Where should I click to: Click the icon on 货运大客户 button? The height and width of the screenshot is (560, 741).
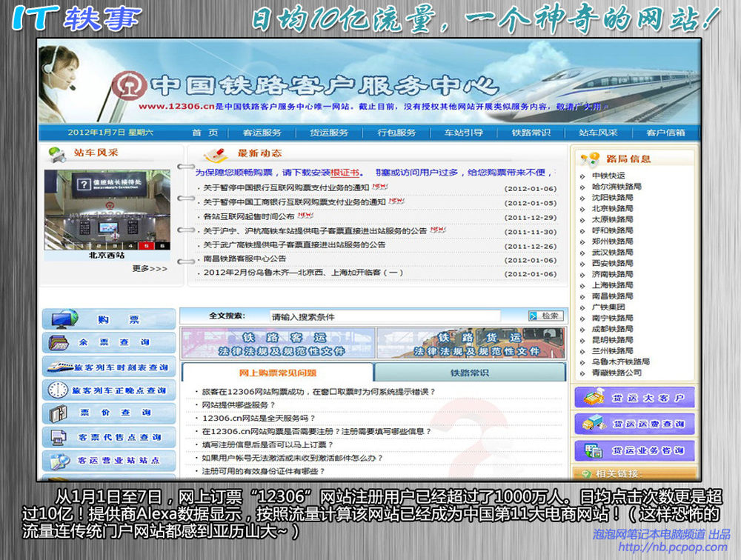click(x=593, y=397)
